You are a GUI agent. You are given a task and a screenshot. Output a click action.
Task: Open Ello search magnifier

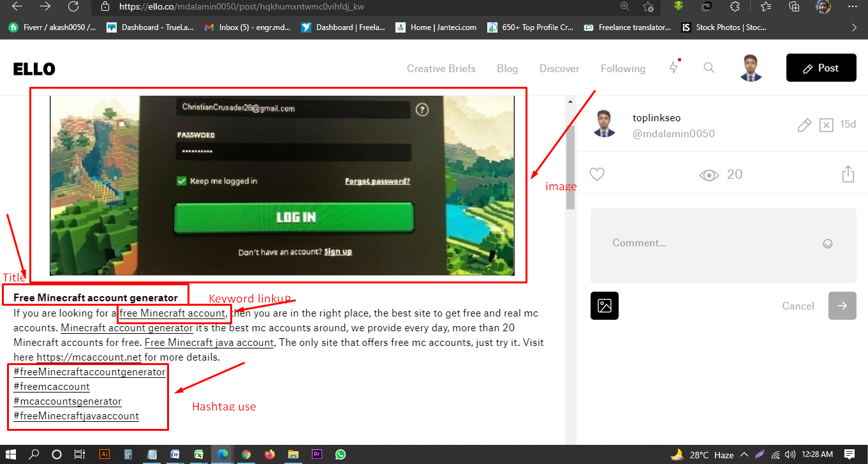[x=709, y=68]
